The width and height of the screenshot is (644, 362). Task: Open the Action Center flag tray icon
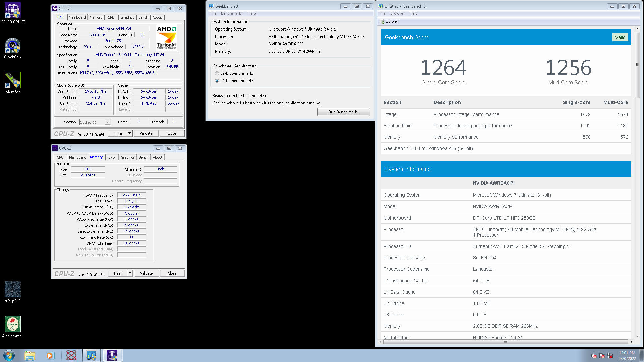click(x=602, y=356)
